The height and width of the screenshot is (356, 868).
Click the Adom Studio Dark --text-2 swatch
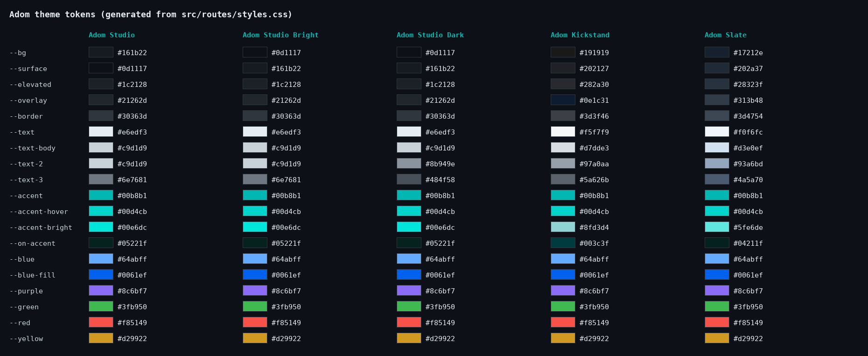tap(409, 164)
